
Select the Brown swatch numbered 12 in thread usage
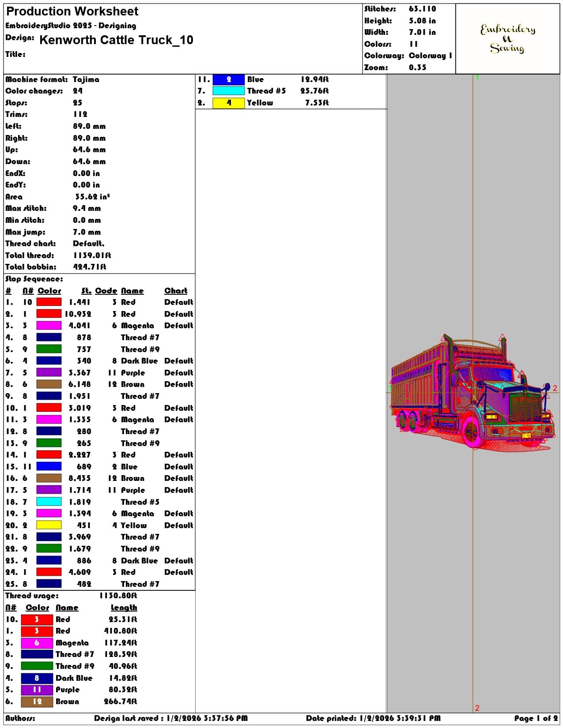37,701
